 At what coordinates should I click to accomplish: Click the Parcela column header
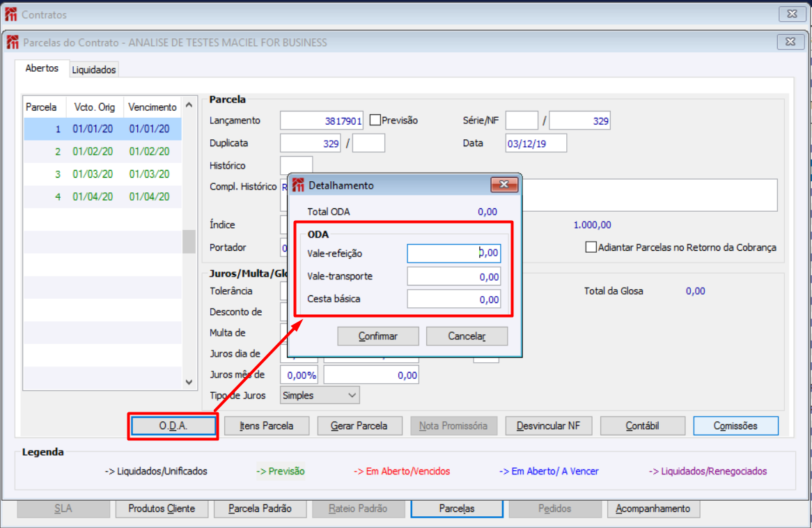(x=45, y=107)
